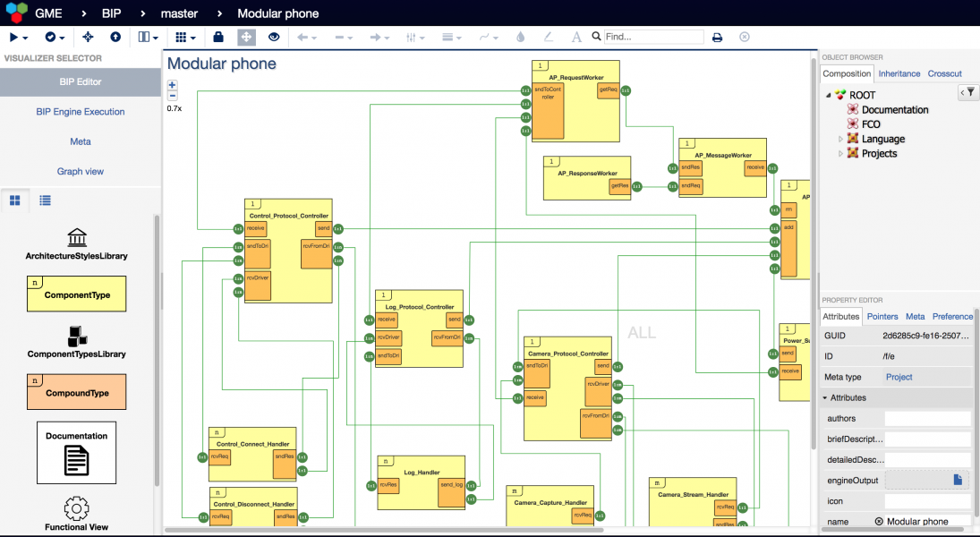Click the up-arrow circle toolbar icon
Image resolution: width=980 pixels, height=537 pixels.
pos(115,38)
